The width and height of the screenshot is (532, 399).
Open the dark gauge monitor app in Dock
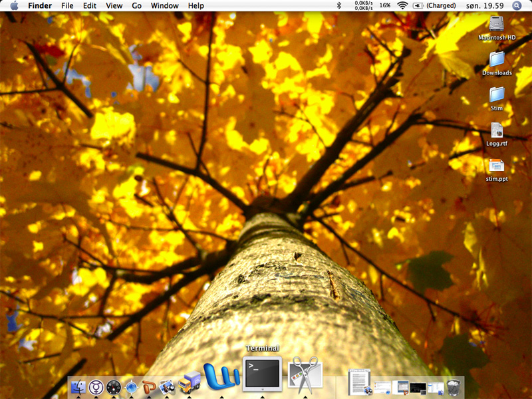pos(114,387)
